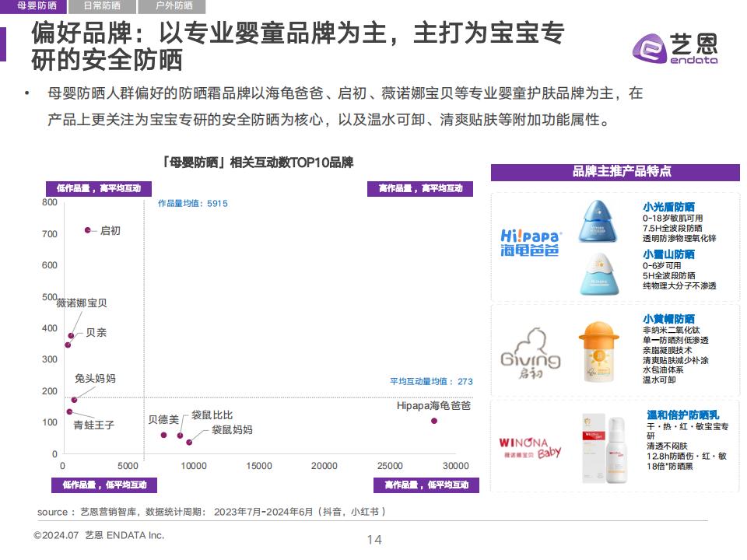Click the 温水可卸 feature line under 小黄帽防晒

coord(659,380)
